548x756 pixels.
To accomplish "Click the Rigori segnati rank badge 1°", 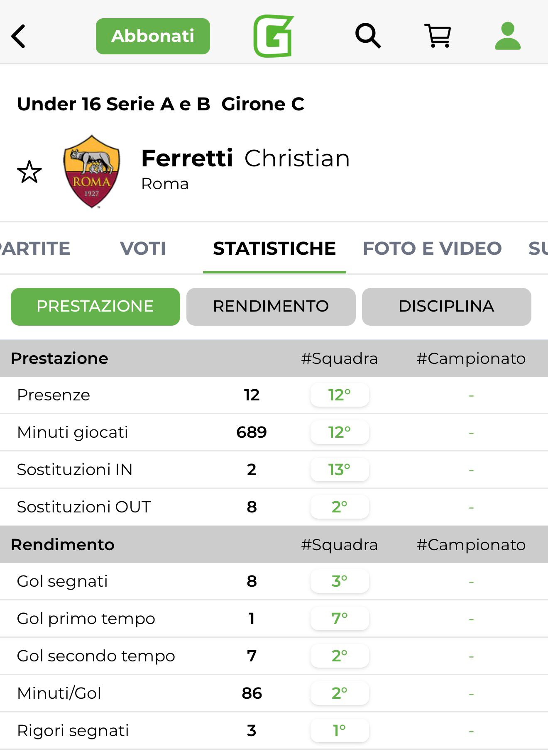I will pyautogui.click(x=339, y=731).
